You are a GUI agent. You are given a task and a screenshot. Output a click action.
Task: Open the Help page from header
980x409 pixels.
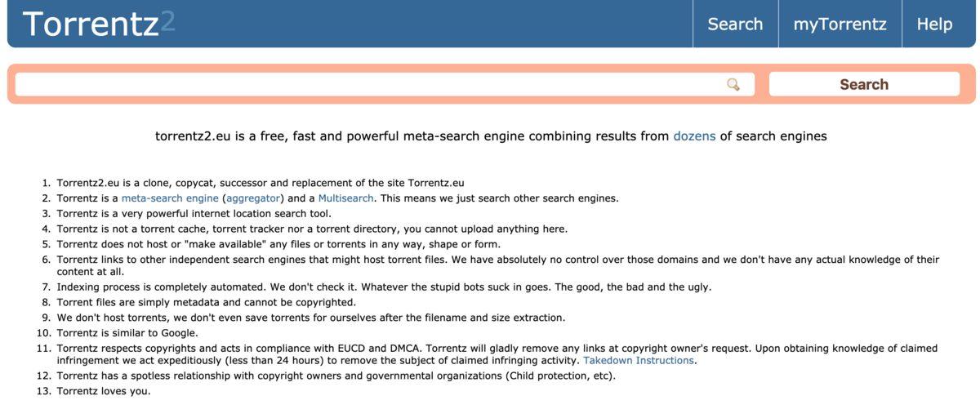(x=934, y=24)
